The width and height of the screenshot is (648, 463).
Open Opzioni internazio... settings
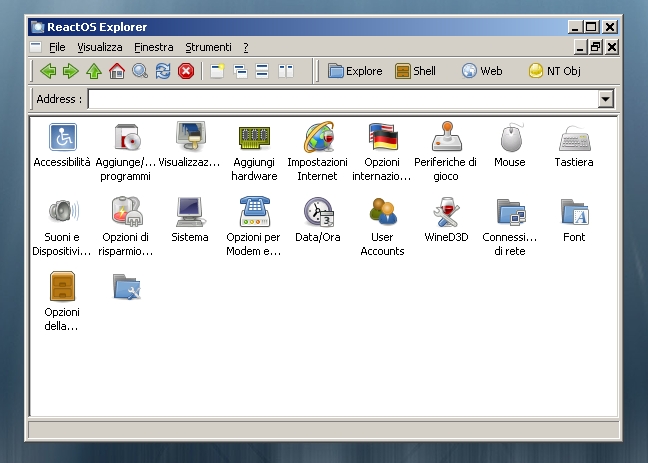tap(381, 152)
